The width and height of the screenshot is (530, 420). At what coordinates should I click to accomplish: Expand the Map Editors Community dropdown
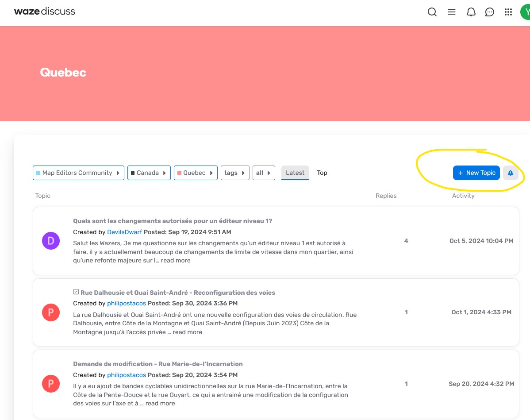[x=78, y=173]
